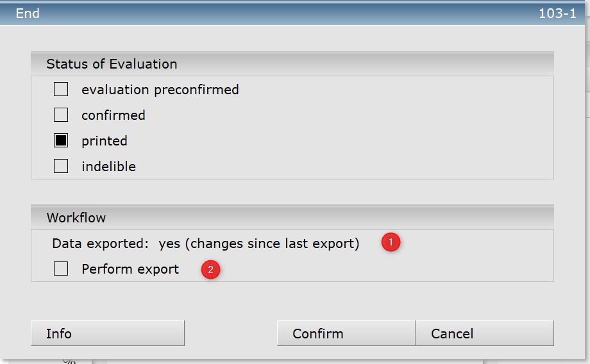Click the Status of Evaluation header

(x=112, y=64)
